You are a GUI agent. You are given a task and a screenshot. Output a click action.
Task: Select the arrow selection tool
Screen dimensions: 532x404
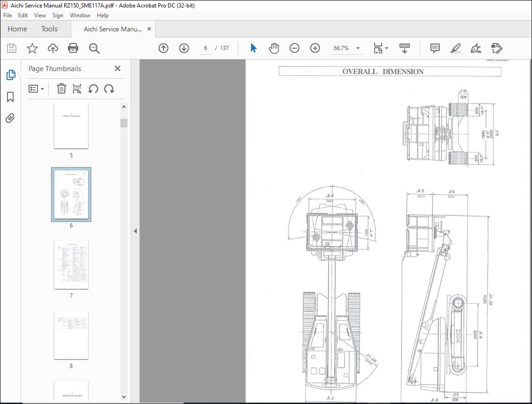pos(253,48)
